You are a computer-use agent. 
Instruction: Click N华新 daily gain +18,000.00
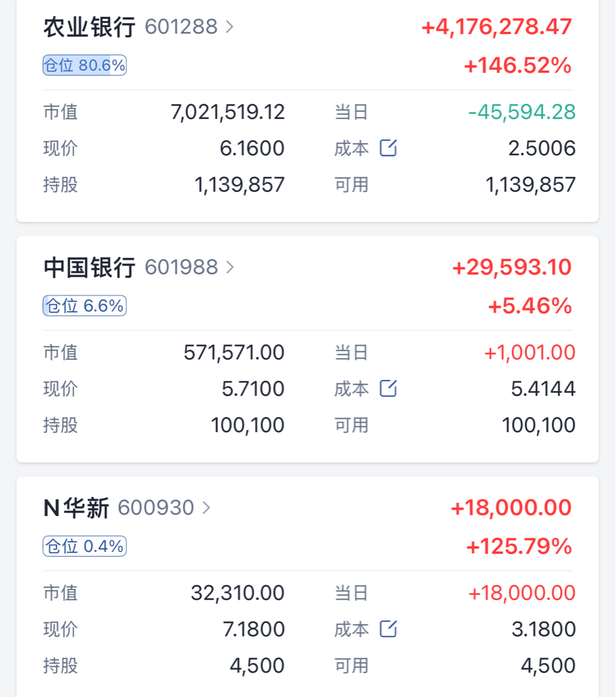pyautogui.click(x=522, y=593)
